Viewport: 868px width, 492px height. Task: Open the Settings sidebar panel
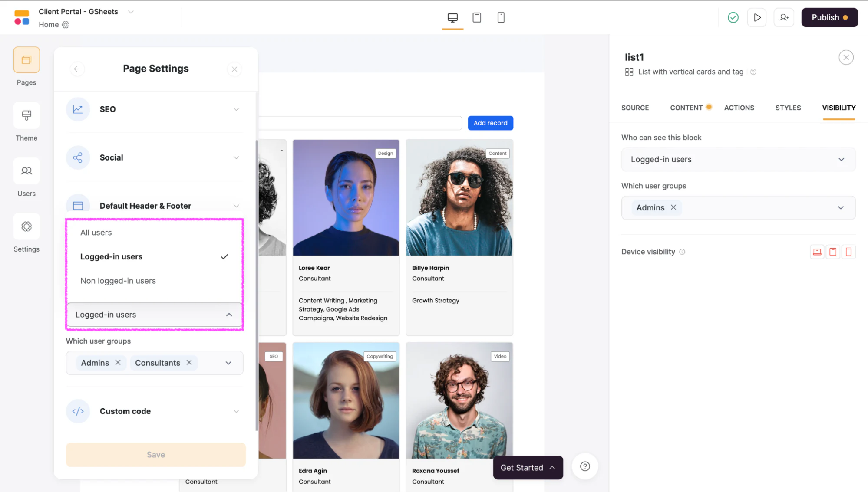coord(26,226)
